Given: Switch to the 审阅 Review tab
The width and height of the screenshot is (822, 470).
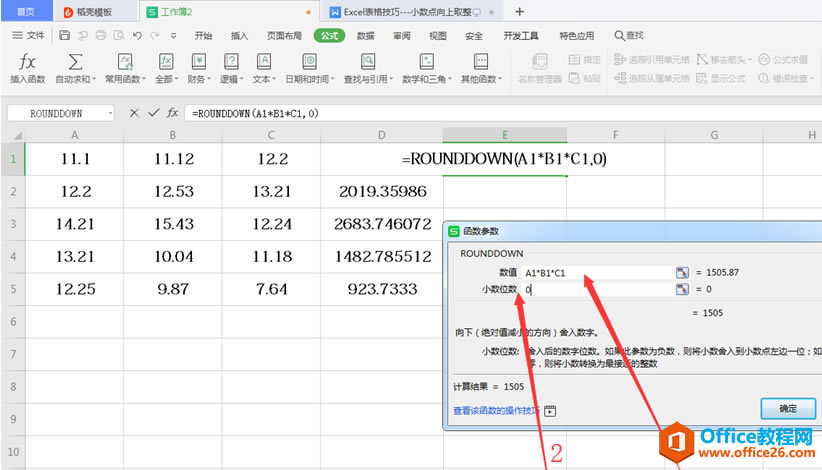Looking at the screenshot, I should pyautogui.click(x=402, y=36).
